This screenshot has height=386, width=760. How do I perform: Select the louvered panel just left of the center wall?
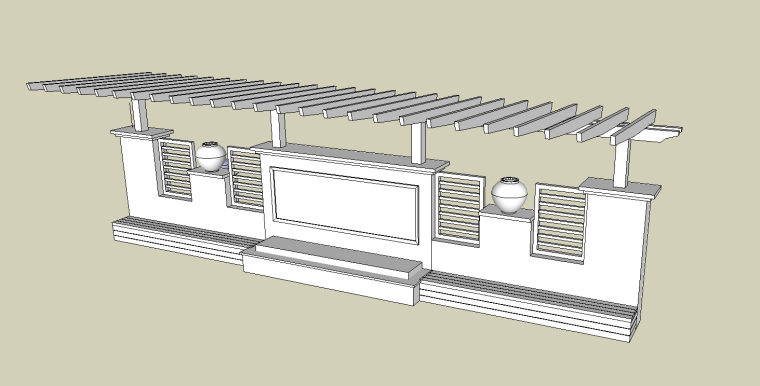point(246,179)
